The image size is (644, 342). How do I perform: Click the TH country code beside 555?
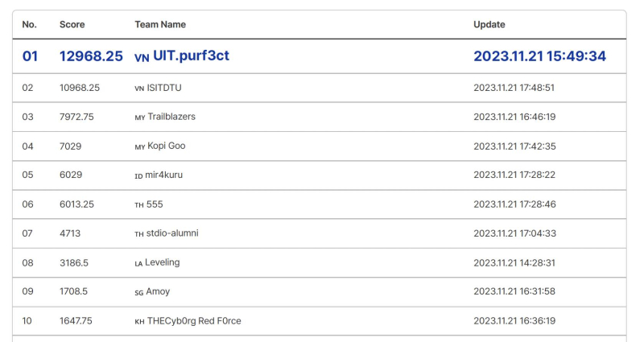click(x=139, y=205)
